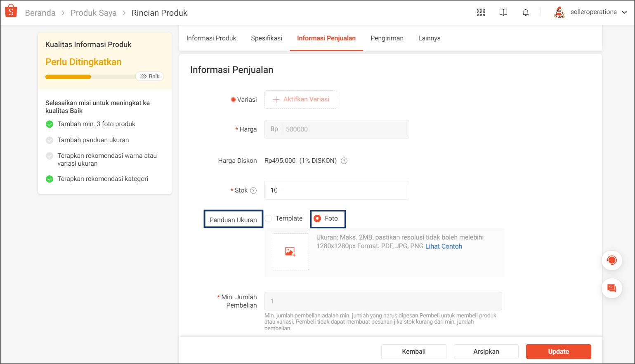
Task: Click the help icon beside 1% DISKON
Action: [344, 161]
